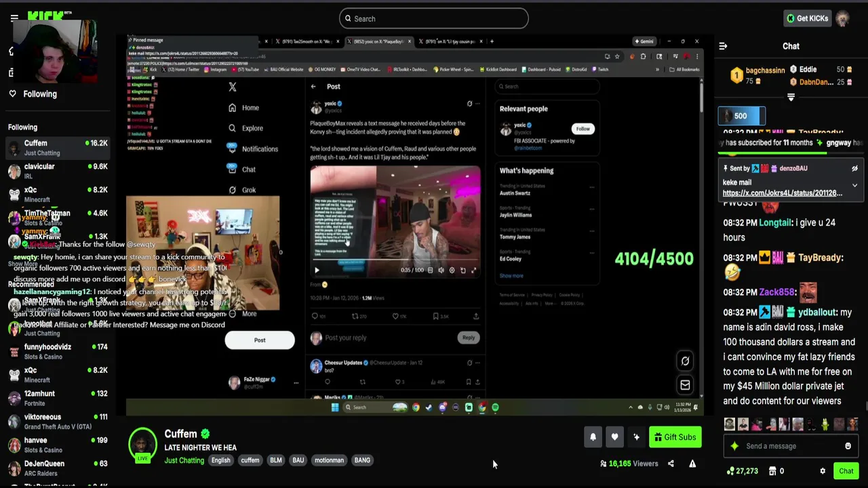
Task: Open Cuffem's live avatar below the stream
Action: [142, 444]
